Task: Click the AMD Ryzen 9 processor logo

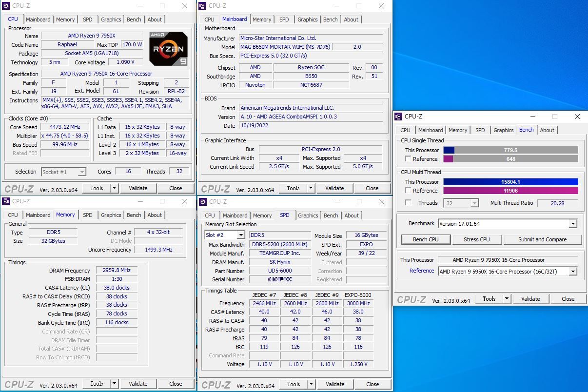Action: click(168, 49)
